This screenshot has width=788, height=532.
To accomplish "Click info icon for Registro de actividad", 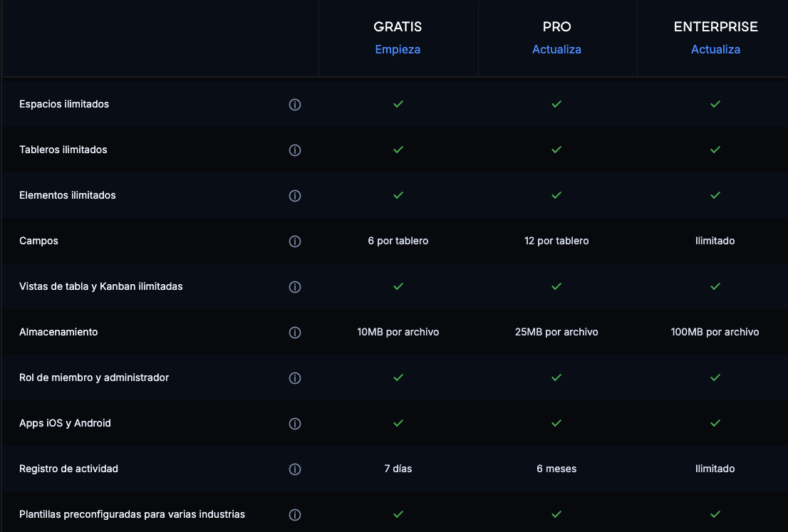I will click(295, 469).
